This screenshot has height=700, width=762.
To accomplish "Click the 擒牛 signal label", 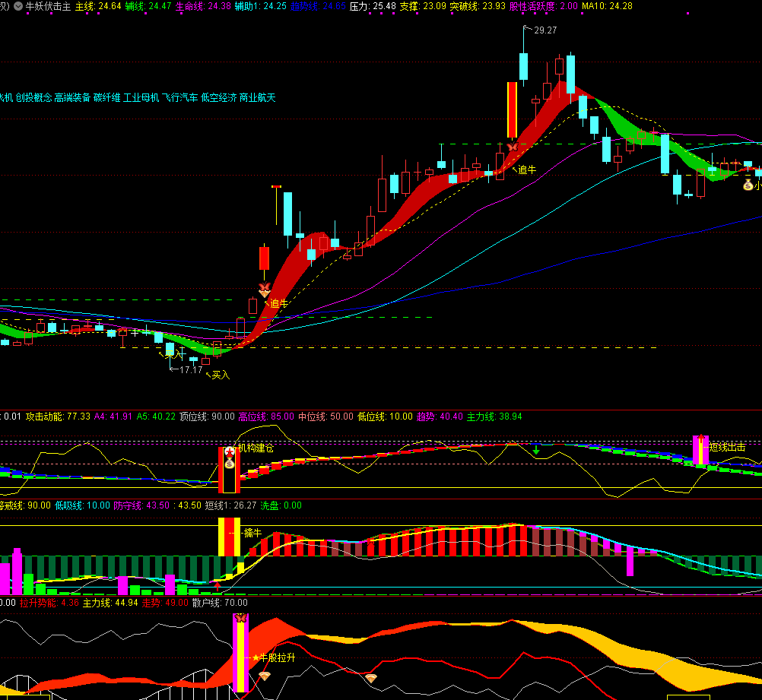I will tap(252, 533).
